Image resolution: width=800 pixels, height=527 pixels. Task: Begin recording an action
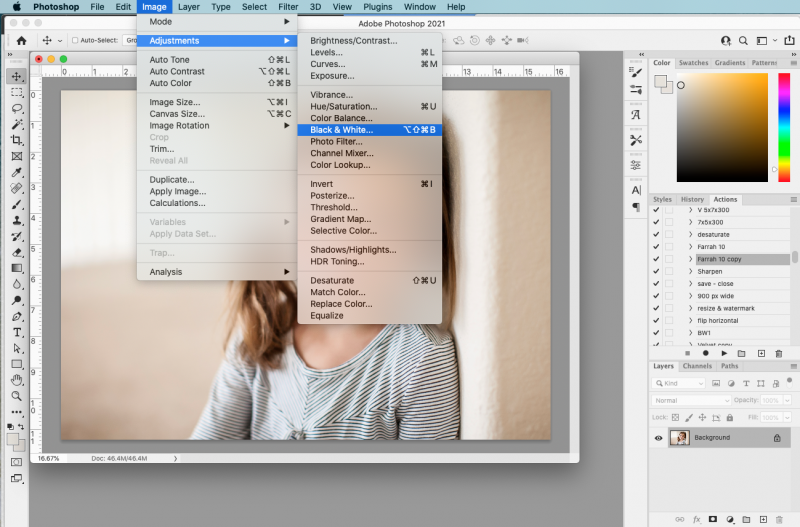(x=706, y=353)
